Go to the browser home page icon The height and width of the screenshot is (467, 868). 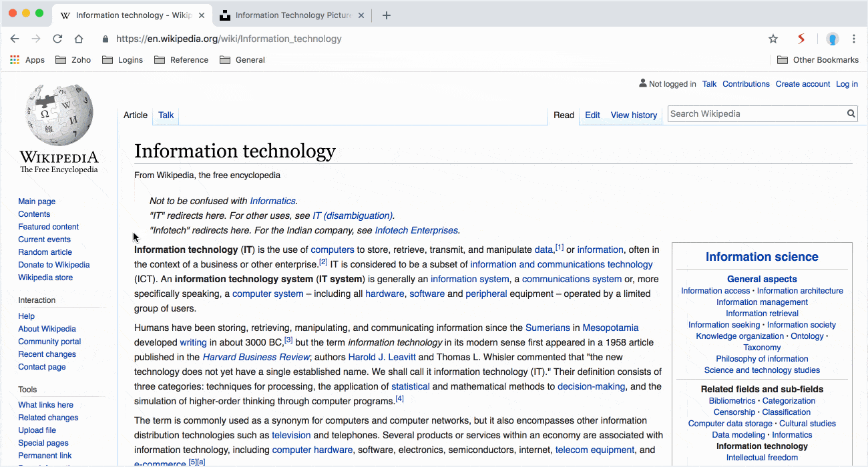point(79,39)
